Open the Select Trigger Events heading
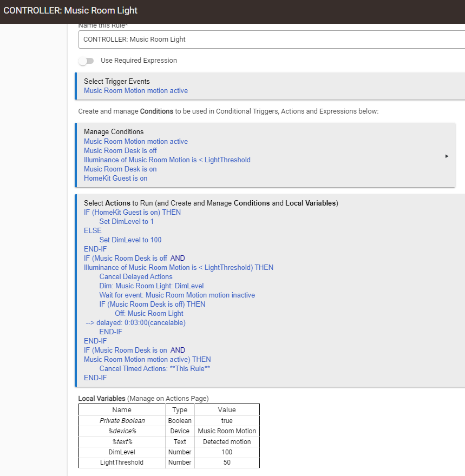 click(x=116, y=81)
